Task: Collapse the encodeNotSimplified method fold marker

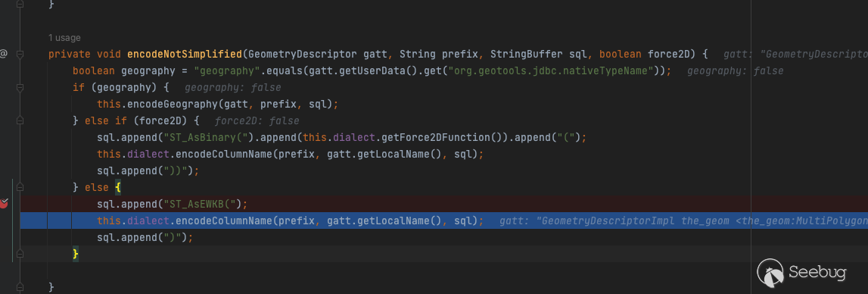Action: click(x=20, y=55)
